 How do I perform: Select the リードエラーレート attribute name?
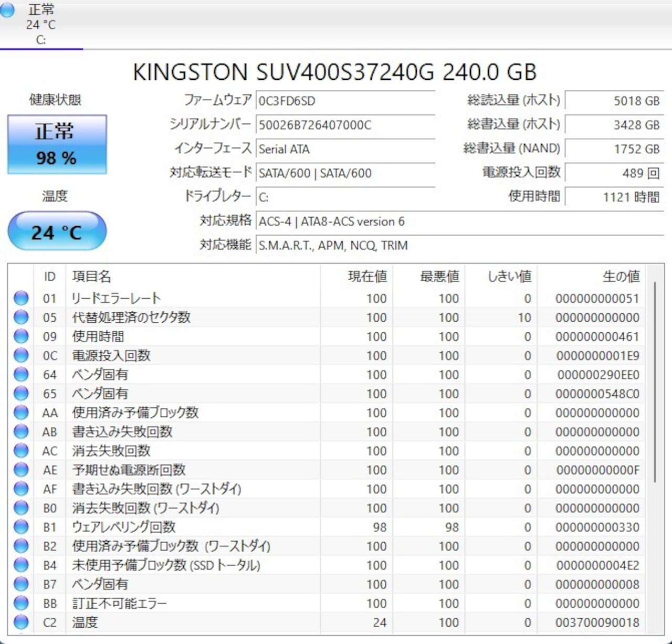pyautogui.click(x=117, y=298)
